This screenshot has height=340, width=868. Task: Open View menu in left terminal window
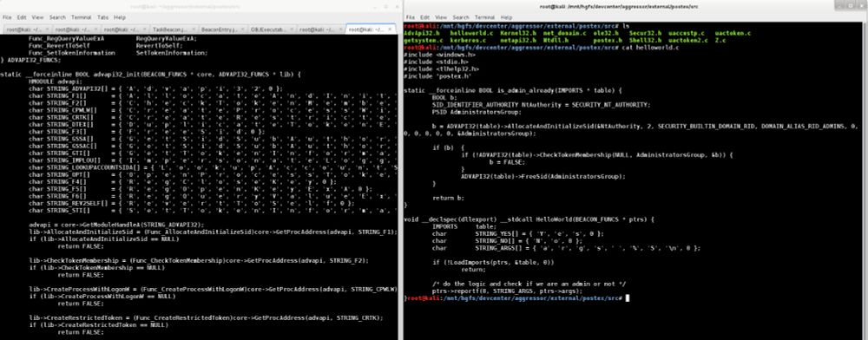tap(37, 17)
